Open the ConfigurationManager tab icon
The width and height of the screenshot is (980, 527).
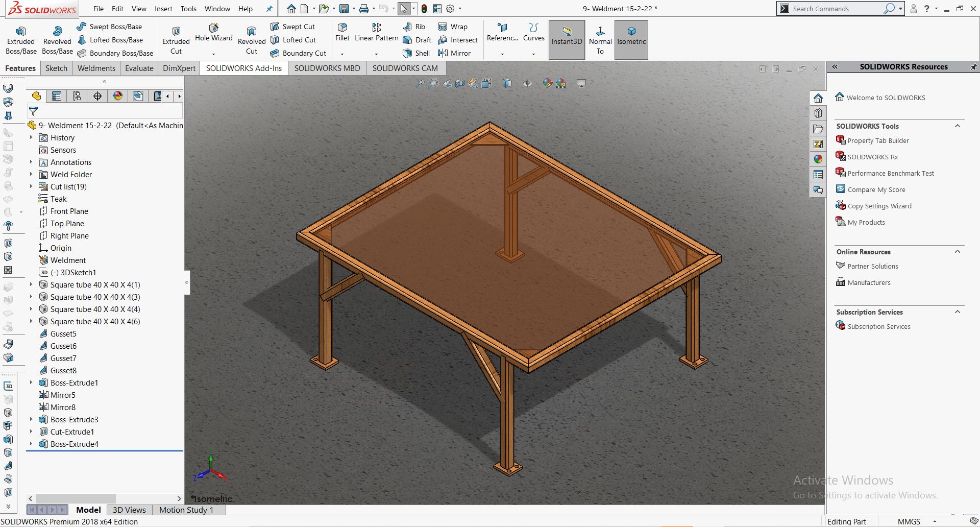pyautogui.click(x=77, y=96)
